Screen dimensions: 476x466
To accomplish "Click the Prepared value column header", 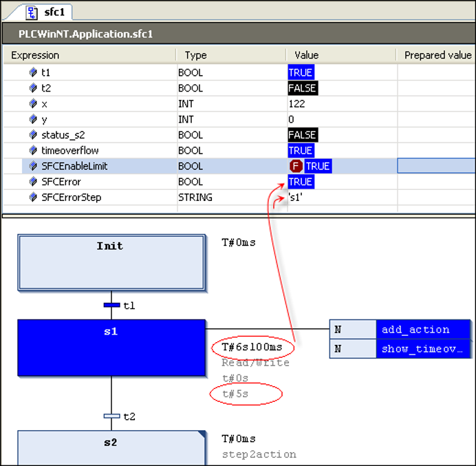I will click(x=437, y=55).
